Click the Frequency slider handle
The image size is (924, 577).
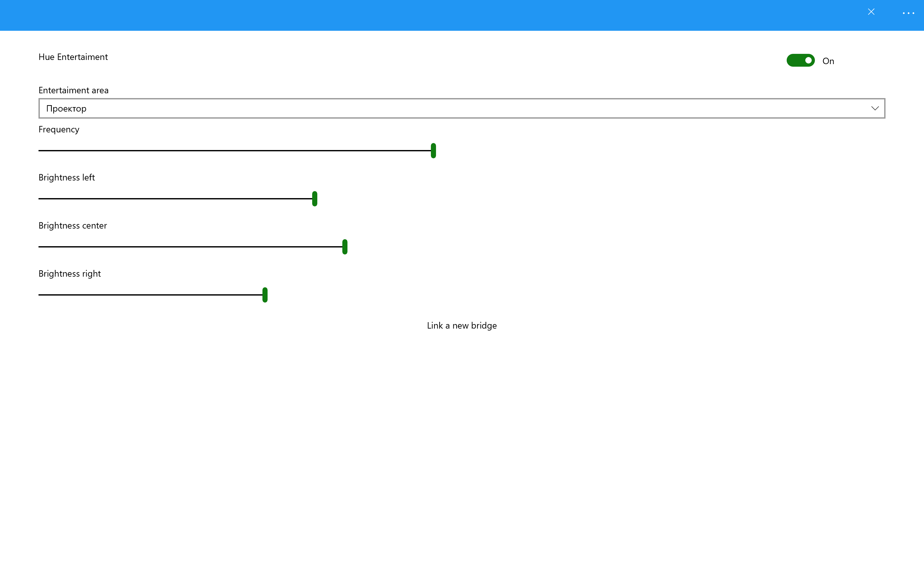tap(433, 151)
